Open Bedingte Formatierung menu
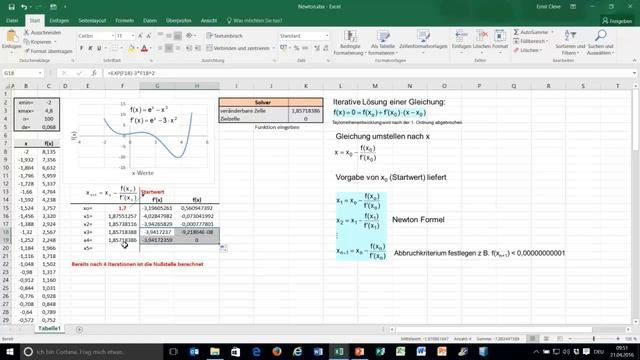The image size is (640, 360). (x=350, y=42)
